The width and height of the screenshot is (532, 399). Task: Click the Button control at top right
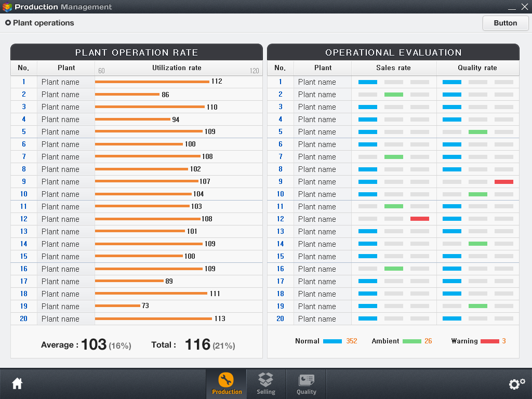[505, 23]
